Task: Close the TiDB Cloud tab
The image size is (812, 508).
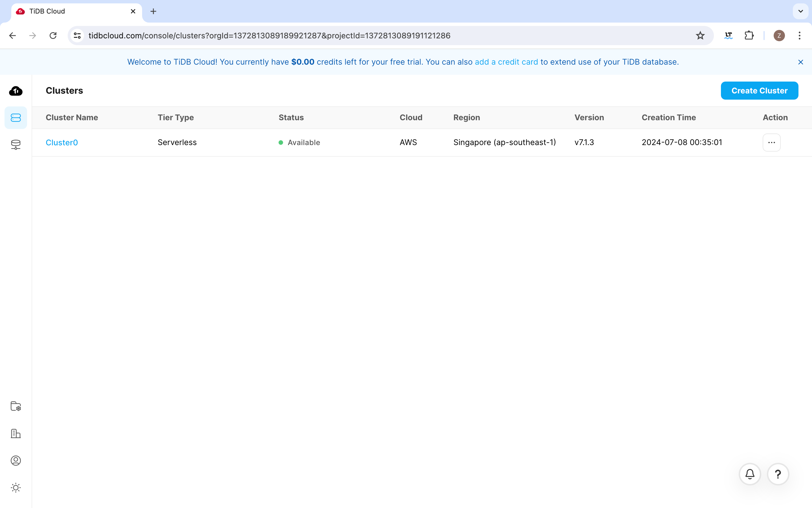Action: pos(133,11)
